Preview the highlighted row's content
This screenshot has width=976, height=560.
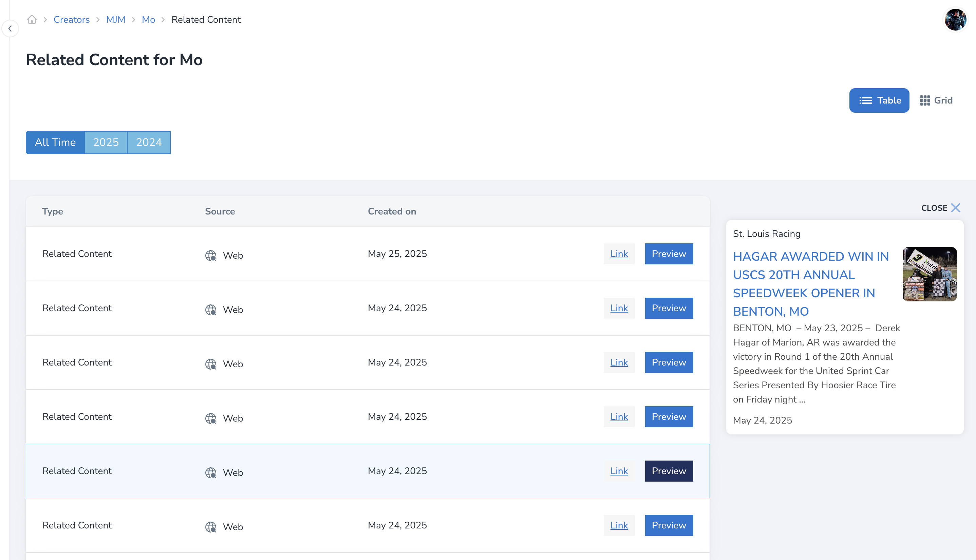(669, 471)
